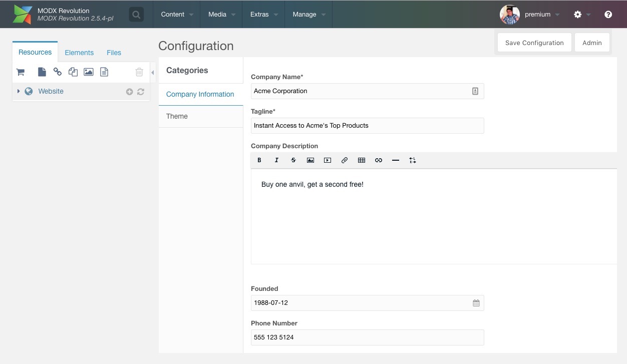Image resolution: width=627 pixels, height=364 pixels.
Task: Open the Content dropdown menu
Action: pos(177,15)
